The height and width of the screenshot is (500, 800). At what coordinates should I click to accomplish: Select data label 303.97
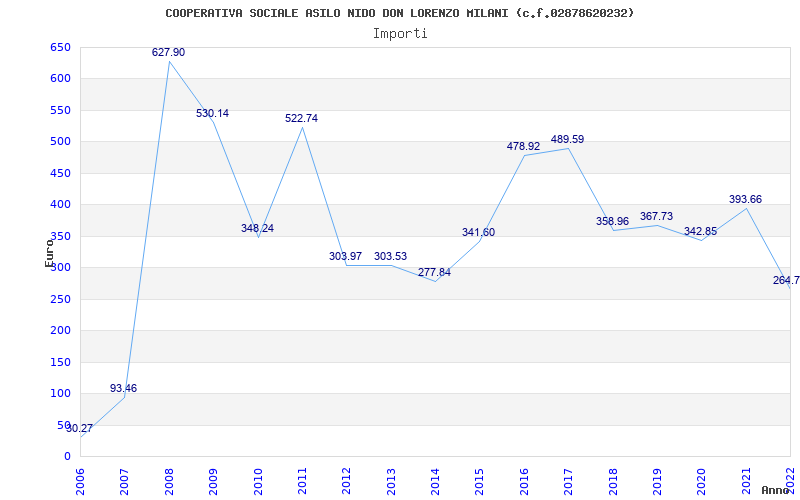tap(345, 257)
